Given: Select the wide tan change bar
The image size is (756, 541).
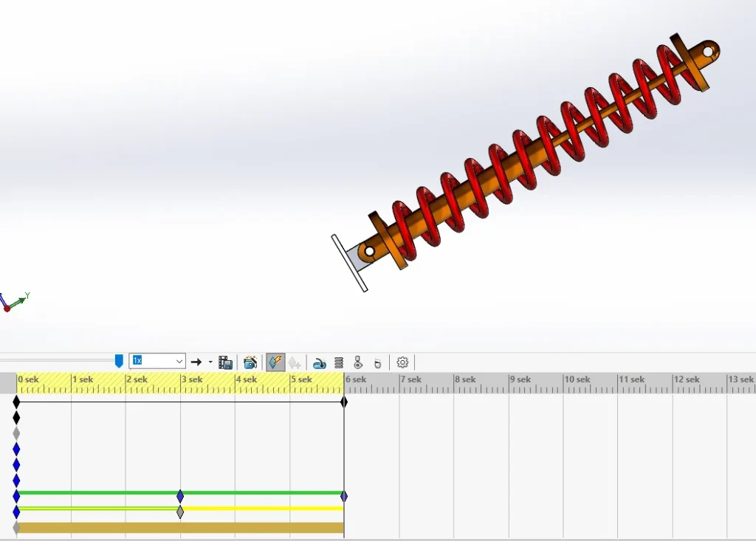Looking at the screenshot, I should click(180, 528).
